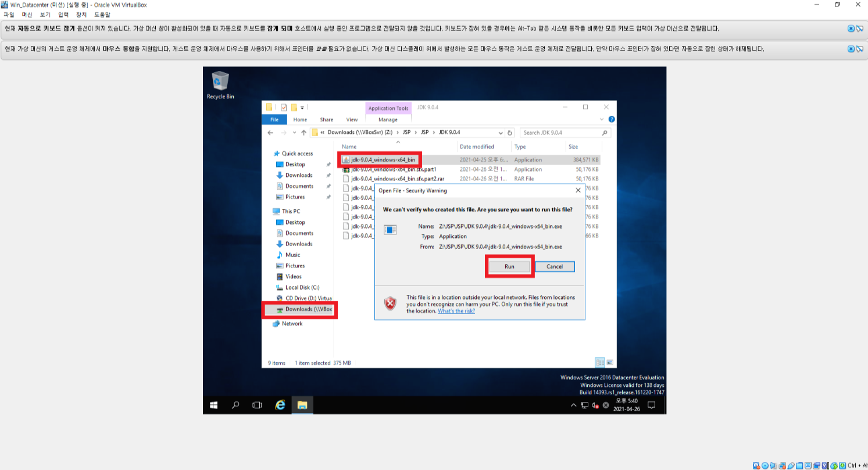Open the taskbar search magnifier
868x470 pixels.
(x=235, y=405)
